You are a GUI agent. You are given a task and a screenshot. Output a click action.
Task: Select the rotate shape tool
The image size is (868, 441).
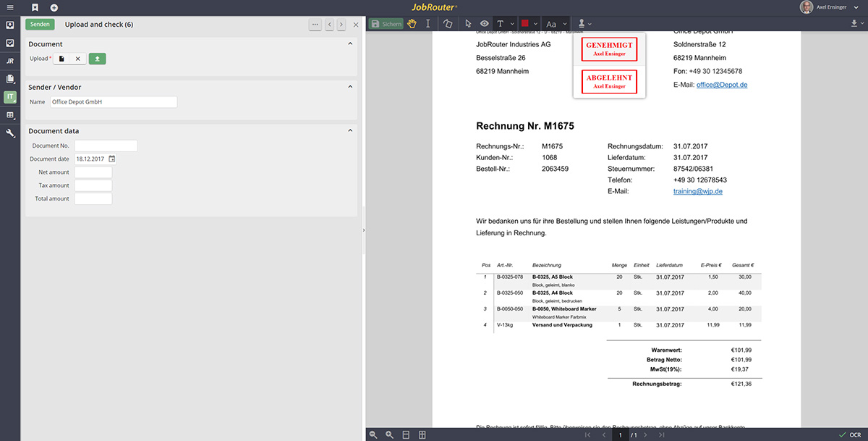pyautogui.click(x=448, y=24)
